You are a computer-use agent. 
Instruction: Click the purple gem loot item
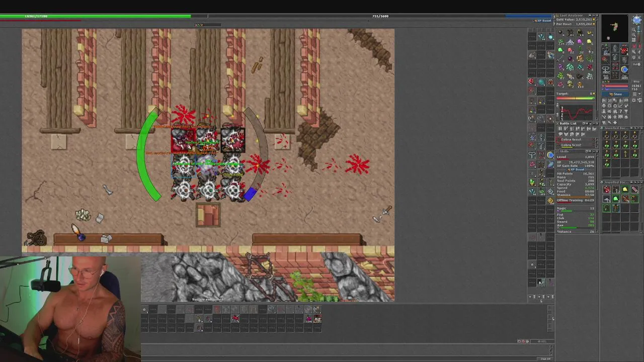pyautogui.click(x=579, y=41)
